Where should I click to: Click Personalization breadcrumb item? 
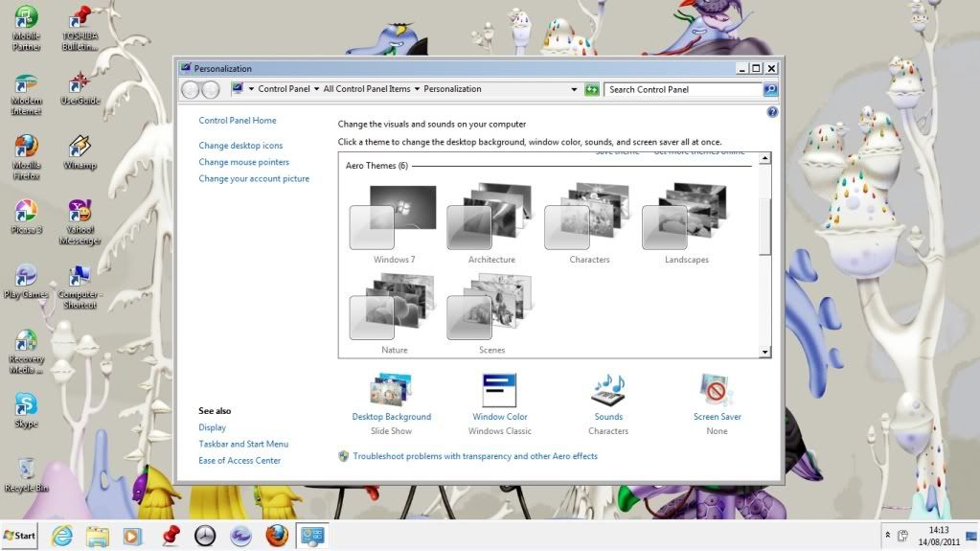click(x=452, y=89)
